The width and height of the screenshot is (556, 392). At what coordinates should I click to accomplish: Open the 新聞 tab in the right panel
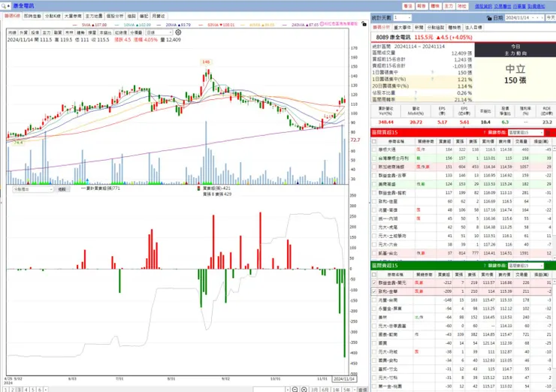[x=419, y=27]
